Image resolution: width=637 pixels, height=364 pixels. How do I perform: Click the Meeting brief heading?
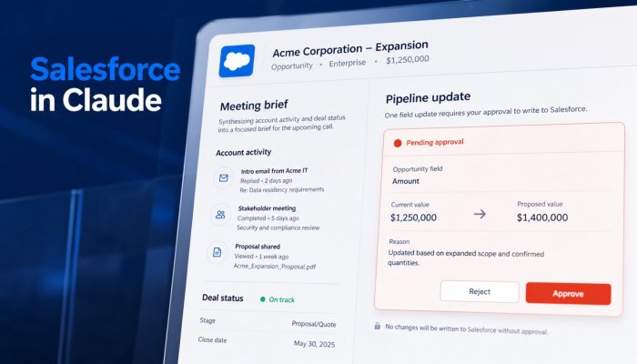pos(254,106)
